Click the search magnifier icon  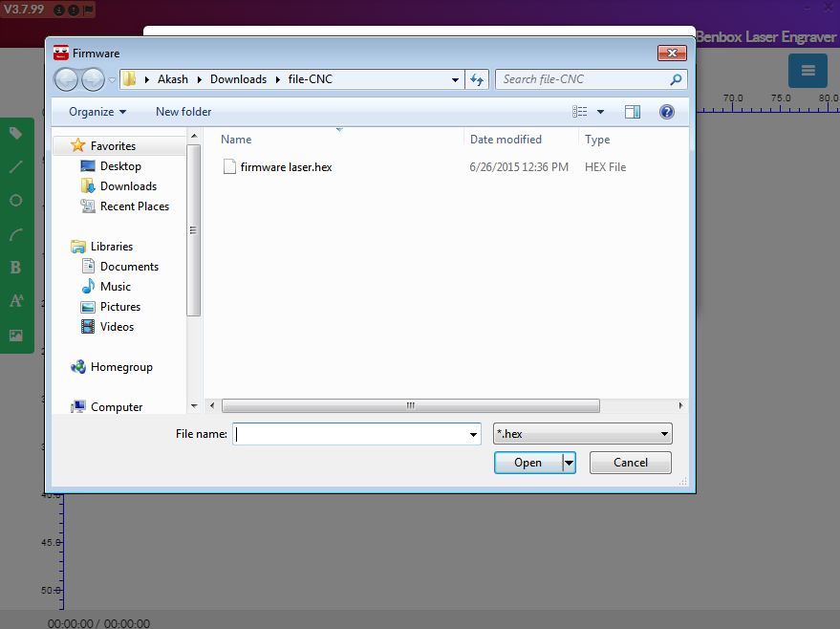pos(676,79)
